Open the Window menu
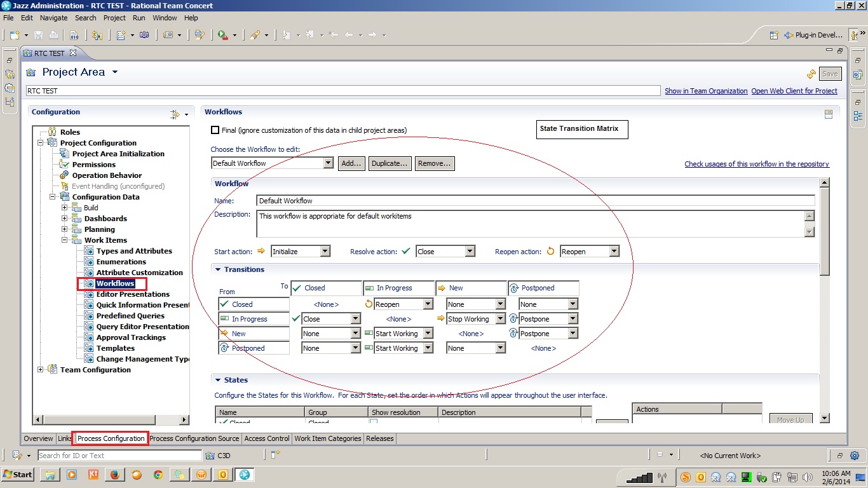Screen dimensions: 868x488 pyautogui.click(x=165, y=18)
